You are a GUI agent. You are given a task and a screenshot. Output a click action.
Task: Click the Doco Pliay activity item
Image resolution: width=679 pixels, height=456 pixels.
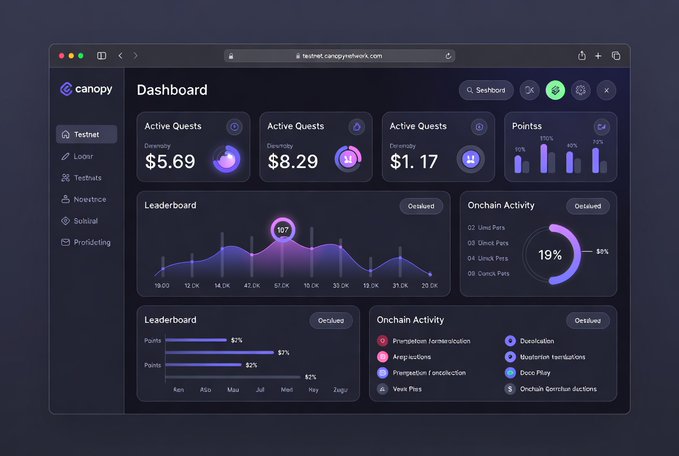[527, 372]
